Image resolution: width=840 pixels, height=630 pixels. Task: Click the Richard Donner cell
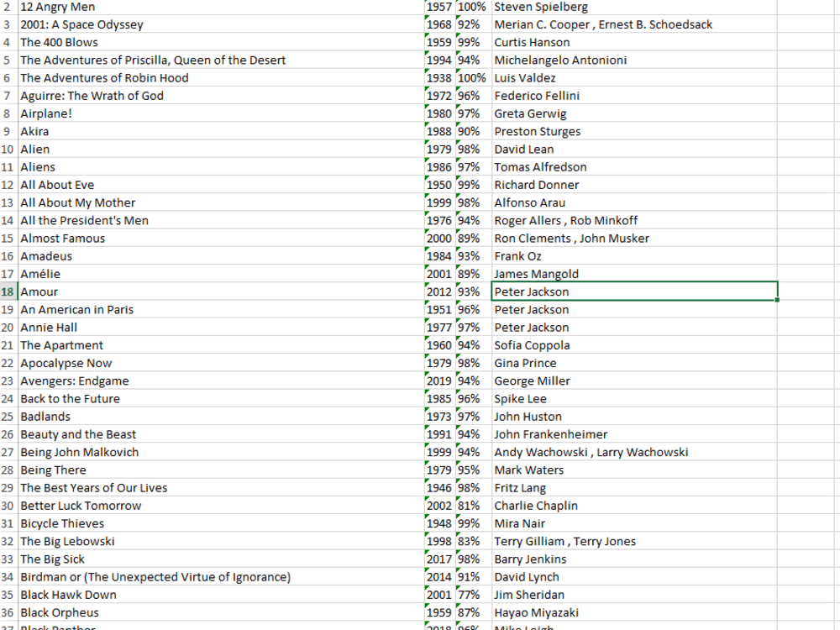coord(634,184)
